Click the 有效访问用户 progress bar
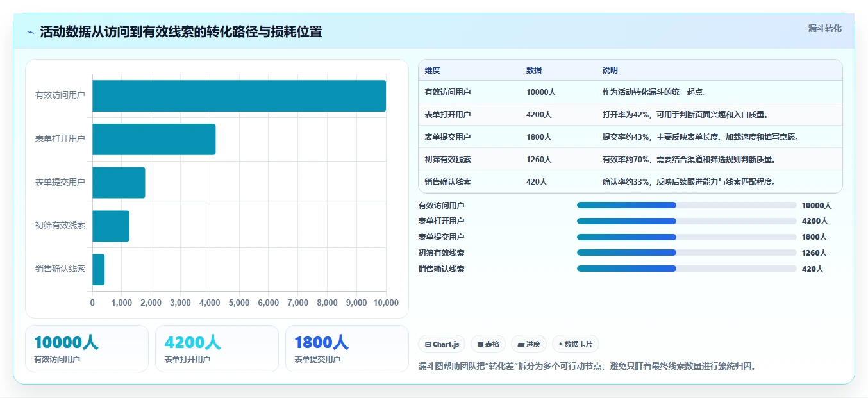868x398 pixels. (x=687, y=205)
